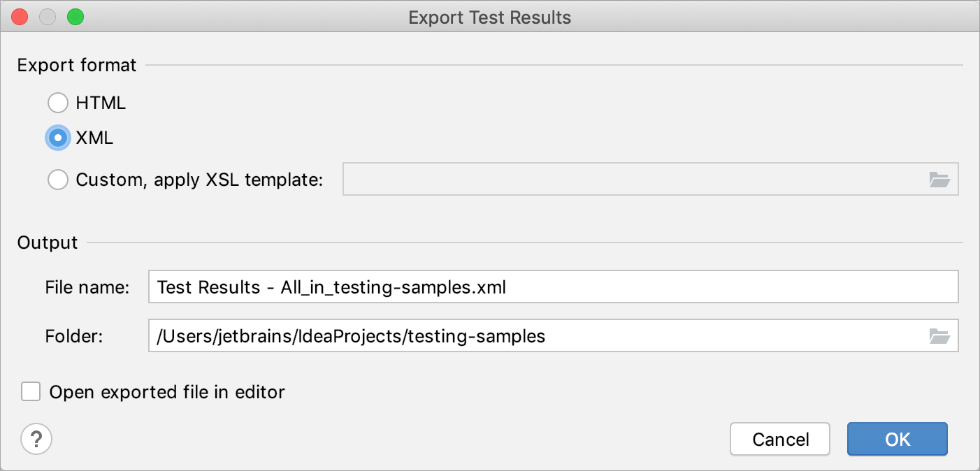Click the green maximize window button

(76, 16)
